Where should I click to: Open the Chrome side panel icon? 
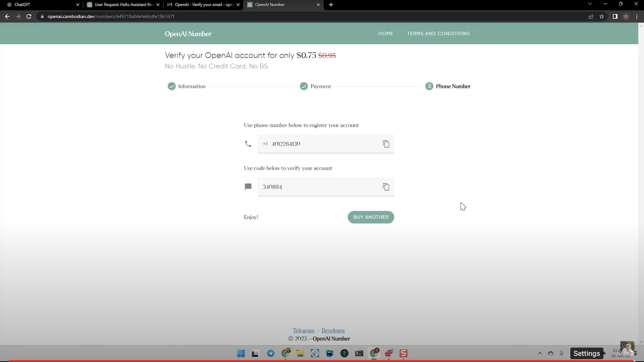(615, 17)
